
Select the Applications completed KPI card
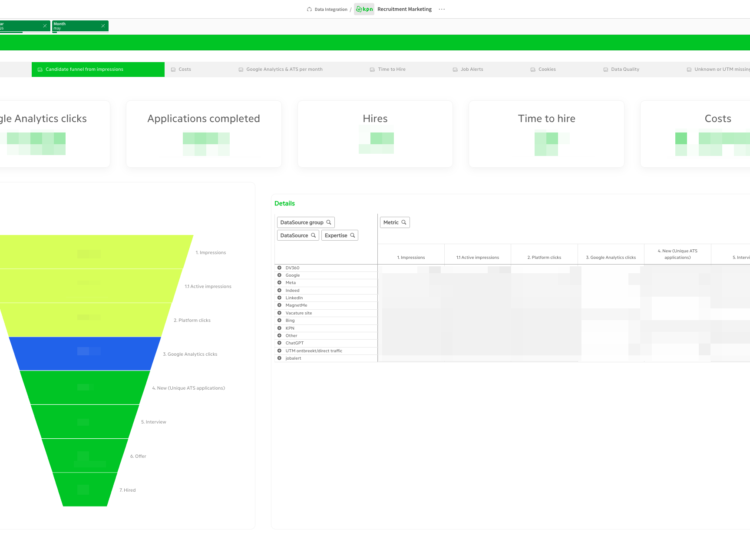click(204, 134)
